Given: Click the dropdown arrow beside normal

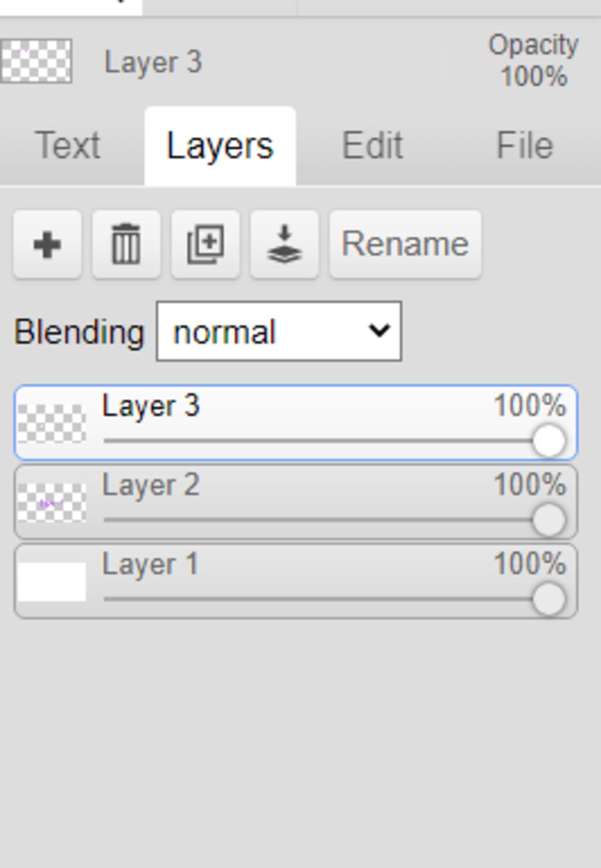Looking at the screenshot, I should pos(379,331).
